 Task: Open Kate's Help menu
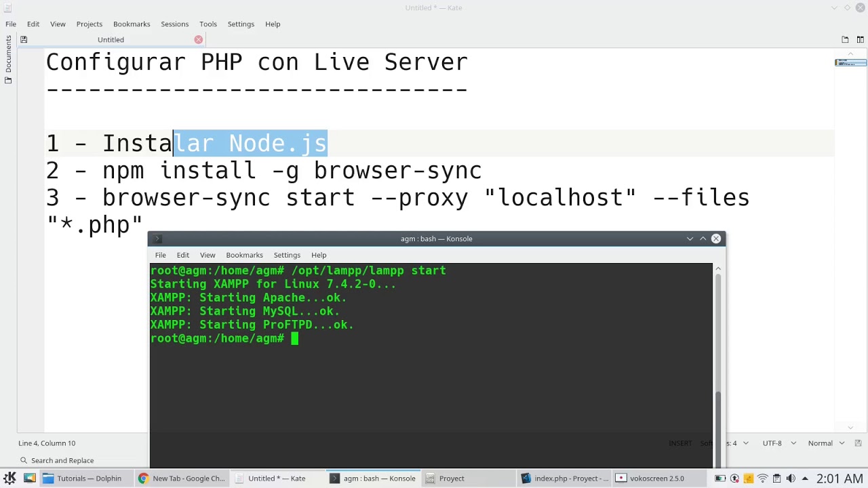point(273,24)
